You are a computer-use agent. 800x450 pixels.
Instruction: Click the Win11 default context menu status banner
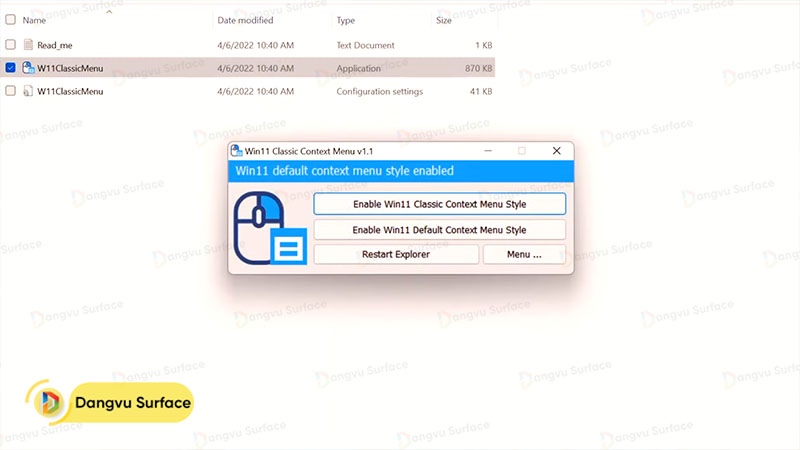point(401,171)
